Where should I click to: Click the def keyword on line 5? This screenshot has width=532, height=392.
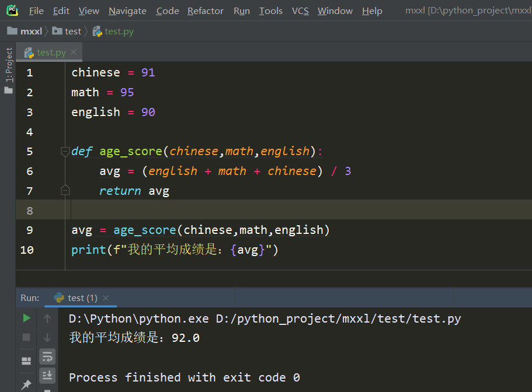click(82, 151)
